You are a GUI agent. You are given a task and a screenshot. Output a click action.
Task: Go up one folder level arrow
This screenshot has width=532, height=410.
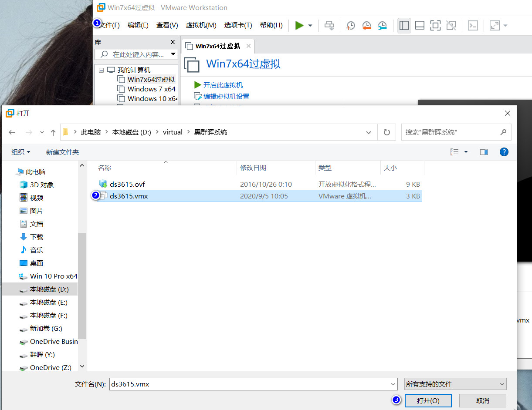pos(53,132)
